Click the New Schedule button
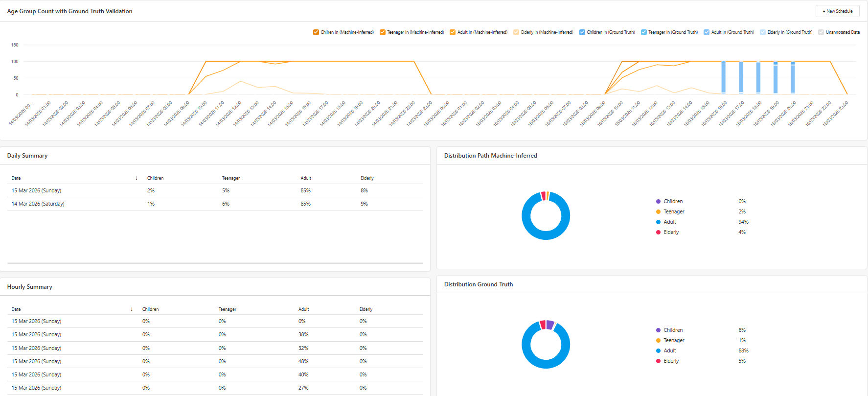Image resolution: width=868 pixels, height=396 pixels. click(x=837, y=11)
